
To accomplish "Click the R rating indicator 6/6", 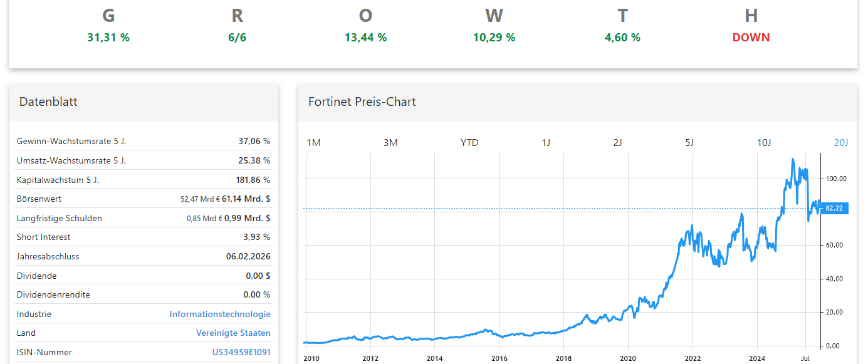I will 237,38.
